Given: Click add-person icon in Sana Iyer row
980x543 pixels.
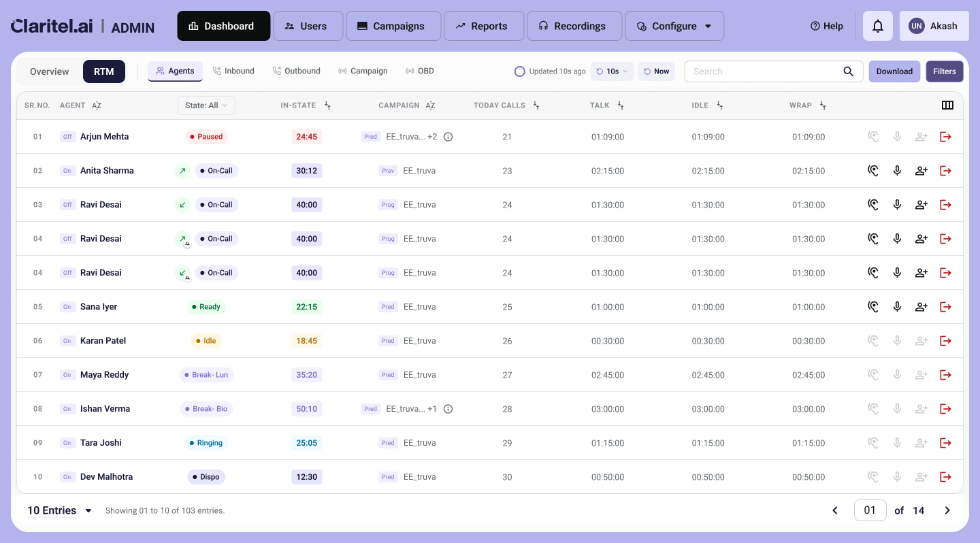Looking at the screenshot, I should 921,307.
